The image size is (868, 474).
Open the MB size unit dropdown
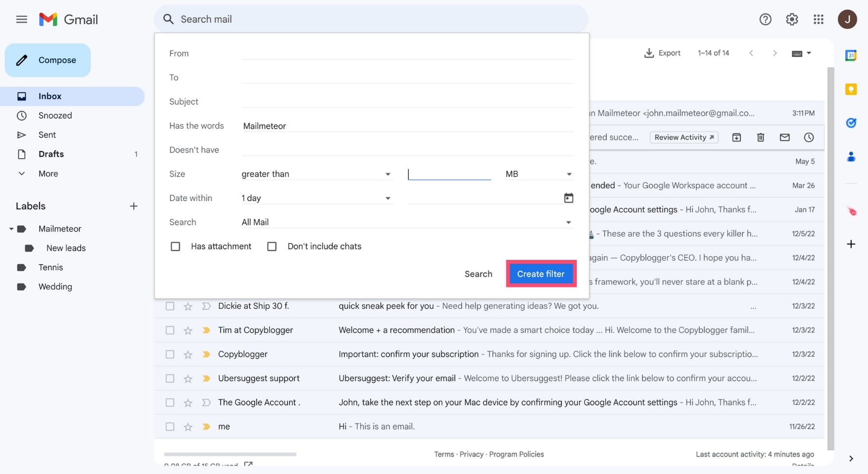(539, 174)
